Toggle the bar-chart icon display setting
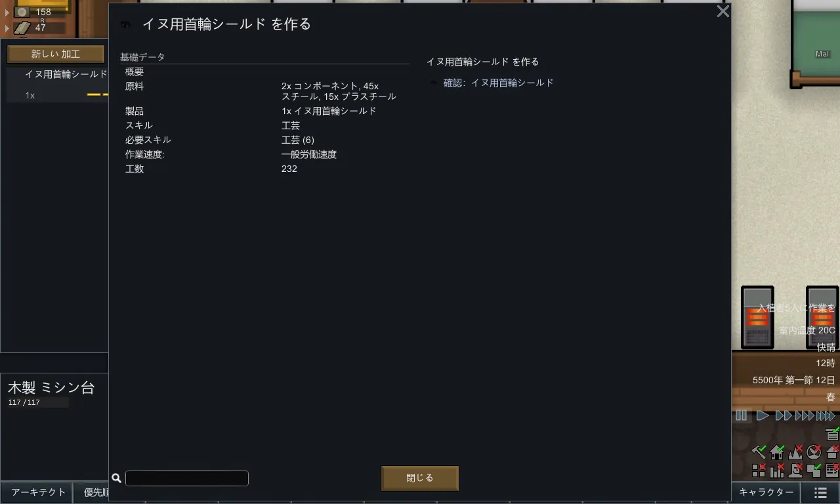Viewport: 840px width, 504px height. (778, 470)
